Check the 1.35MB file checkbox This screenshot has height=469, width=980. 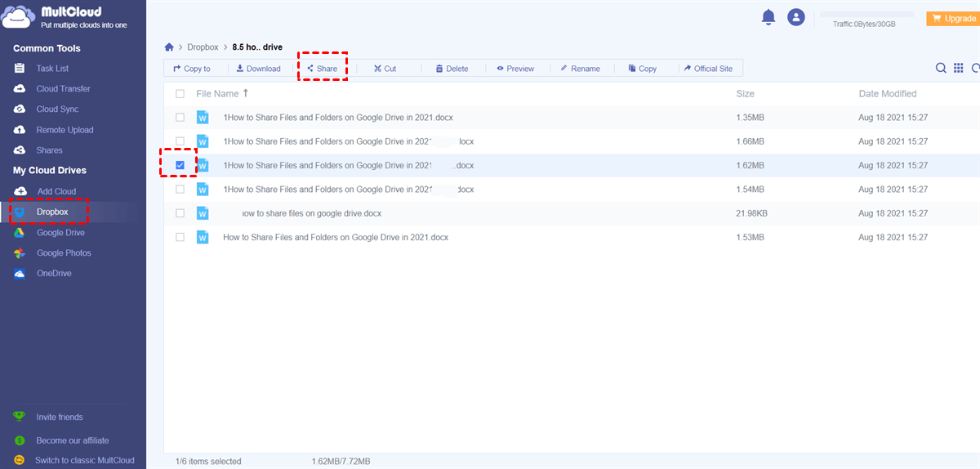coord(180,118)
